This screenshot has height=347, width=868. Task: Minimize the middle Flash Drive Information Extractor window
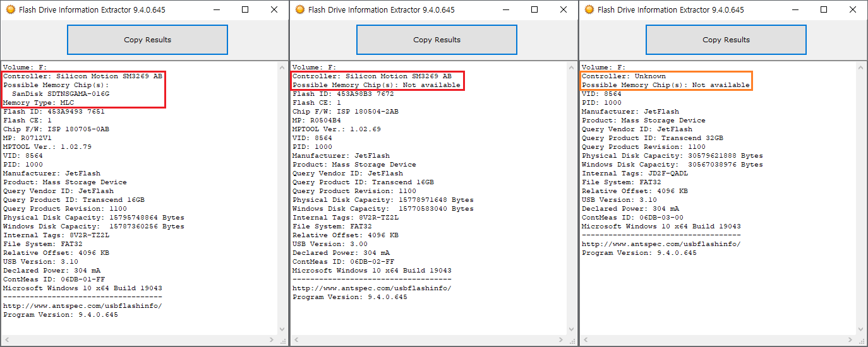506,9
